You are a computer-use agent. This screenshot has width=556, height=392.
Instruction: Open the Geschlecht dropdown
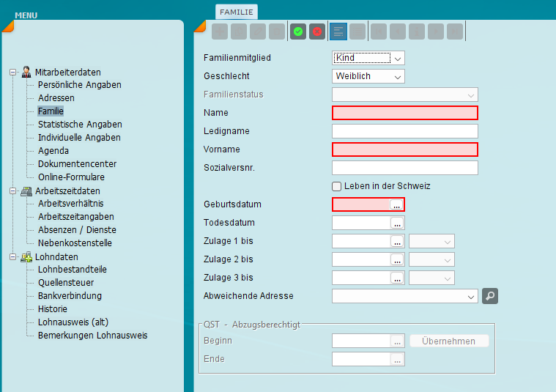[368, 76]
